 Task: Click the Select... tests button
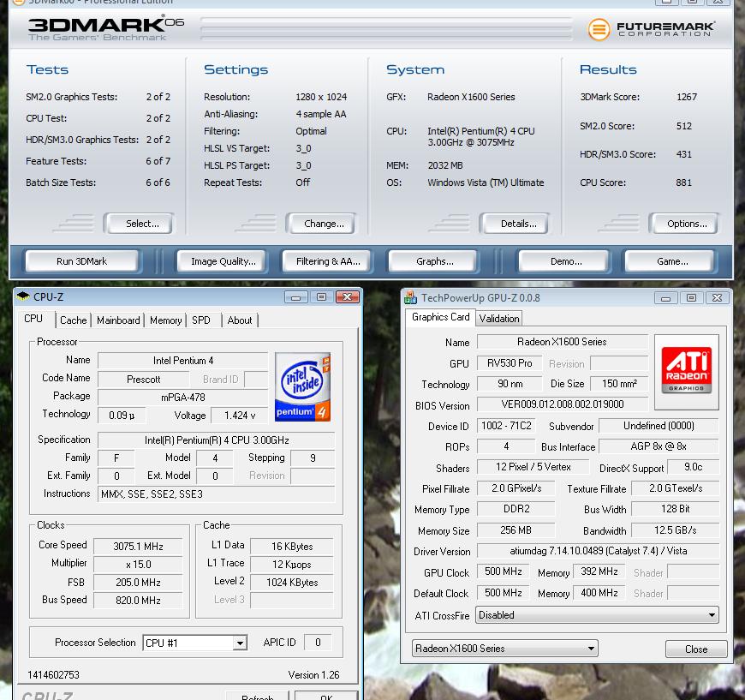point(140,224)
